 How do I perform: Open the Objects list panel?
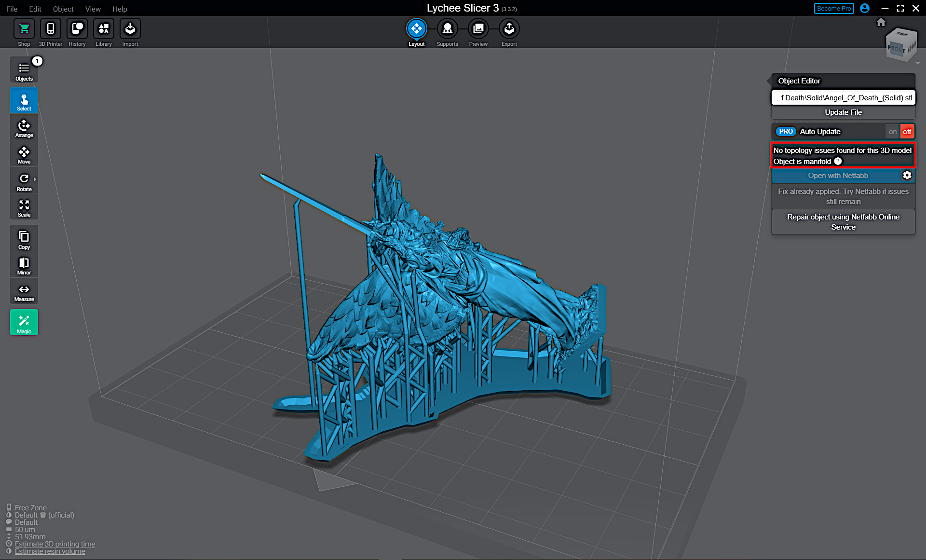click(24, 69)
